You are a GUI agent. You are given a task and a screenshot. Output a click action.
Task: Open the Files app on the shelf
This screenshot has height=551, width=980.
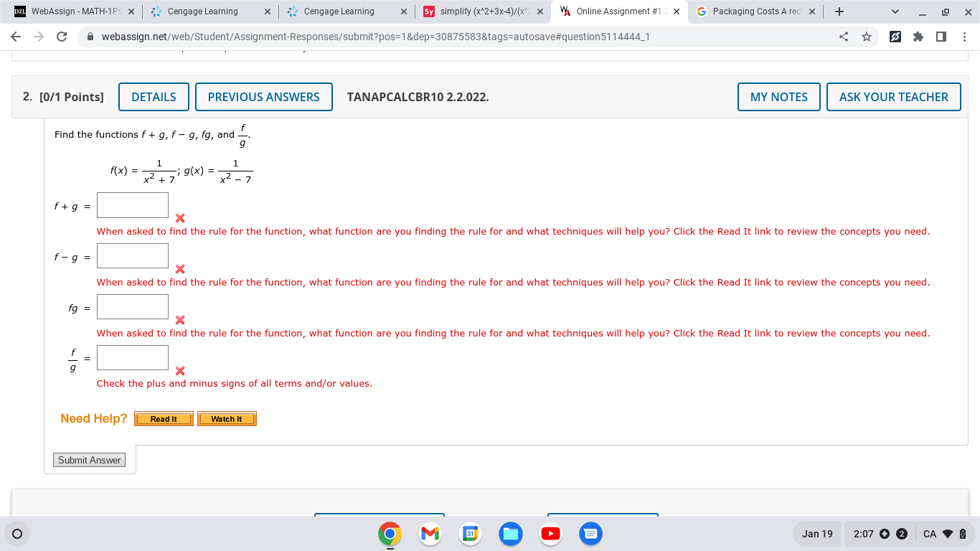[510, 534]
